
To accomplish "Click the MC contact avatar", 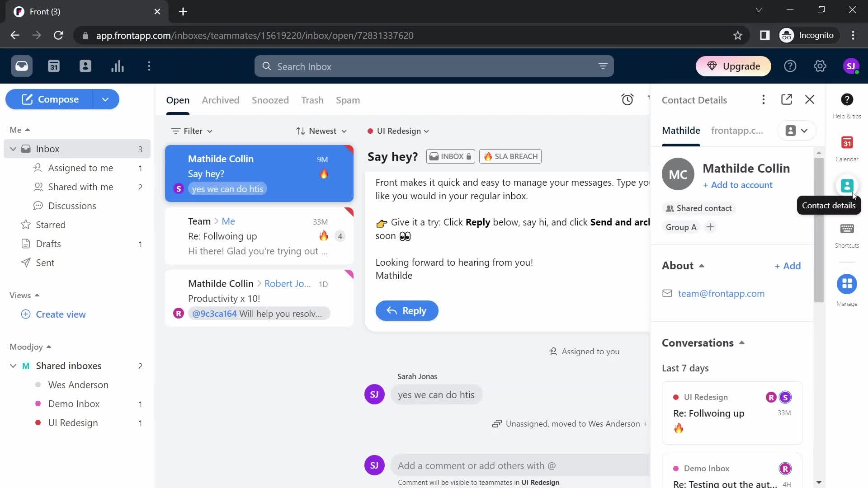I will click(678, 174).
